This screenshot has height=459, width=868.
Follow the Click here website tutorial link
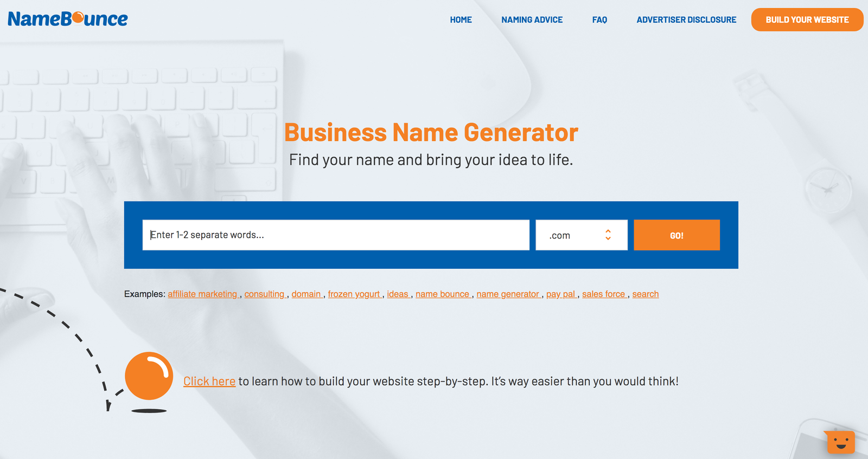tap(209, 382)
